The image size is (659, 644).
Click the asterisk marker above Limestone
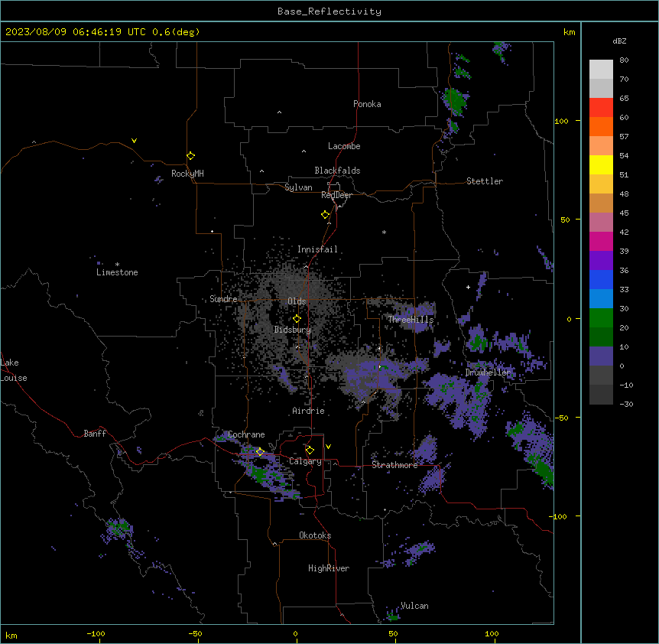117,265
